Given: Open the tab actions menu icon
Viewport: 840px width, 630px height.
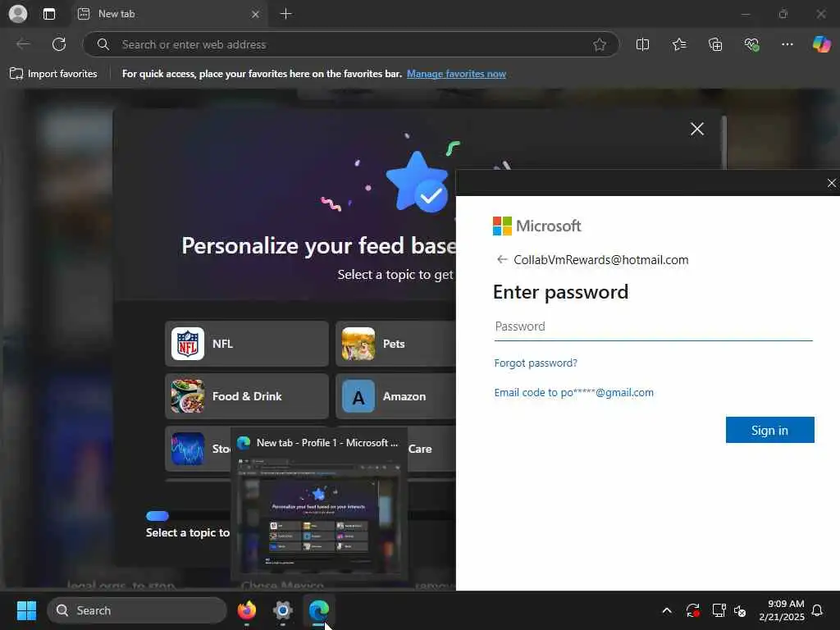Looking at the screenshot, I should [49, 14].
